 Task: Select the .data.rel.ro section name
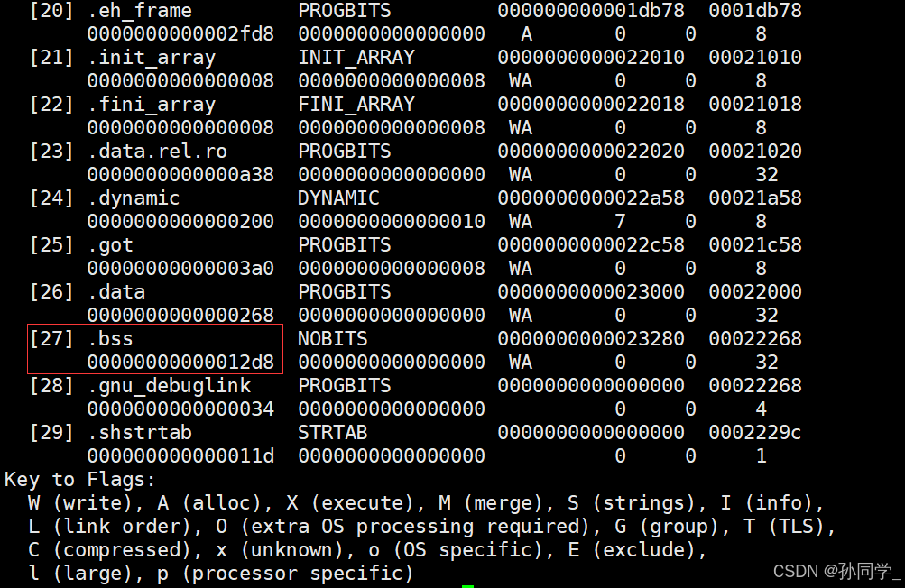click(157, 152)
